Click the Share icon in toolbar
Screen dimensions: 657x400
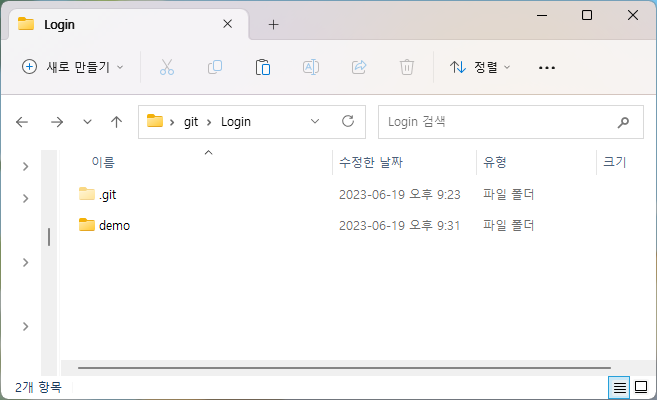coord(359,67)
